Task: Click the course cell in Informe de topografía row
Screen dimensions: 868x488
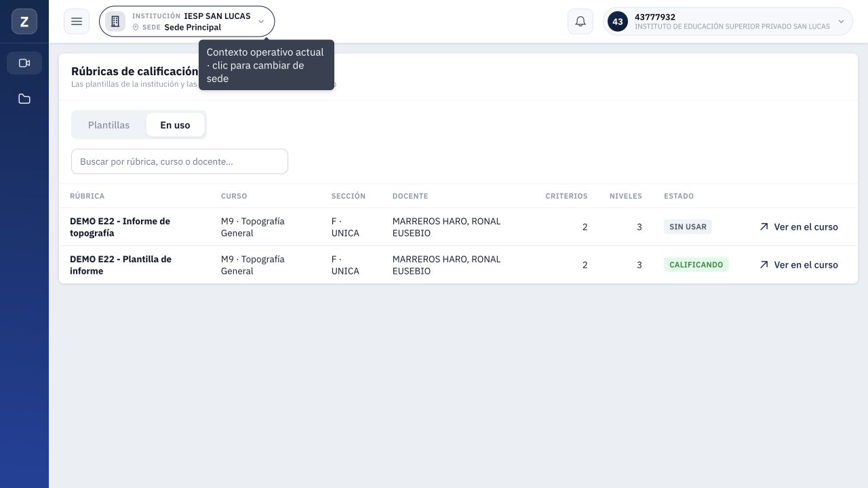Action: coord(253,227)
